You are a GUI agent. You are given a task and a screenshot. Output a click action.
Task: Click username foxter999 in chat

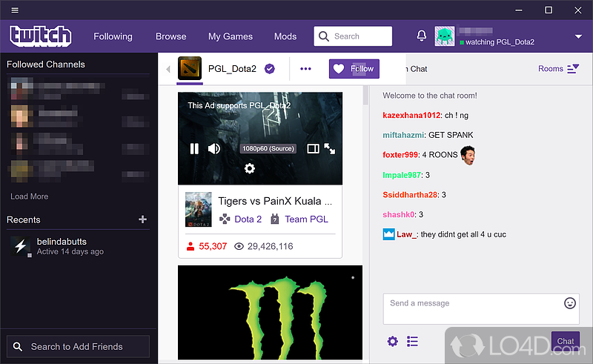[x=400, y=155]
